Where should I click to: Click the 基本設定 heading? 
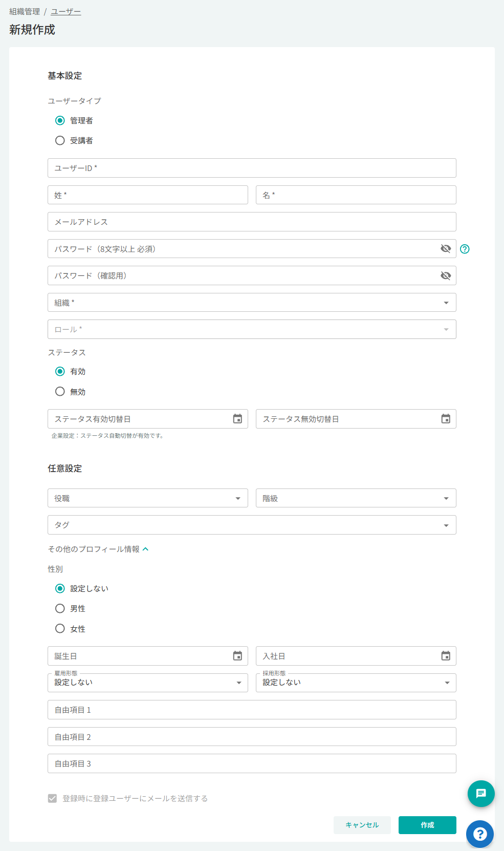pos(65,76)
